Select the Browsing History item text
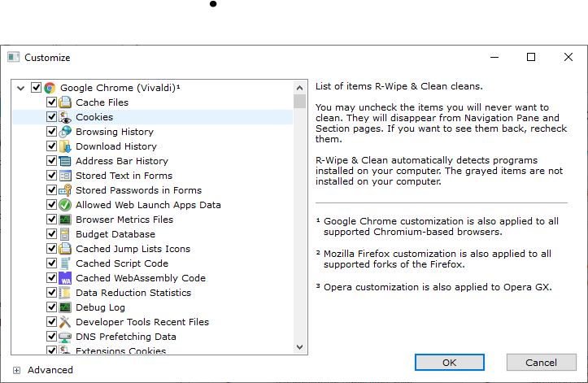 115,132
